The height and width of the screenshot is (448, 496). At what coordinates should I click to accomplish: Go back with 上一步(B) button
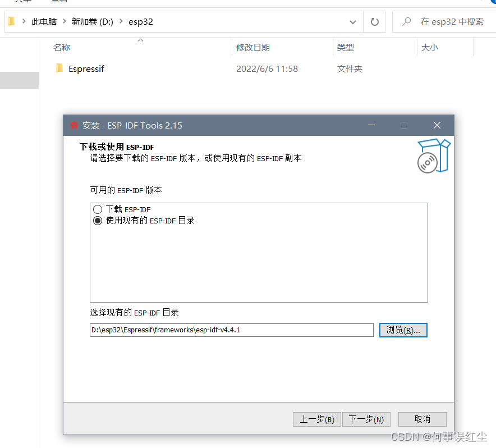(x=316, y=419)
